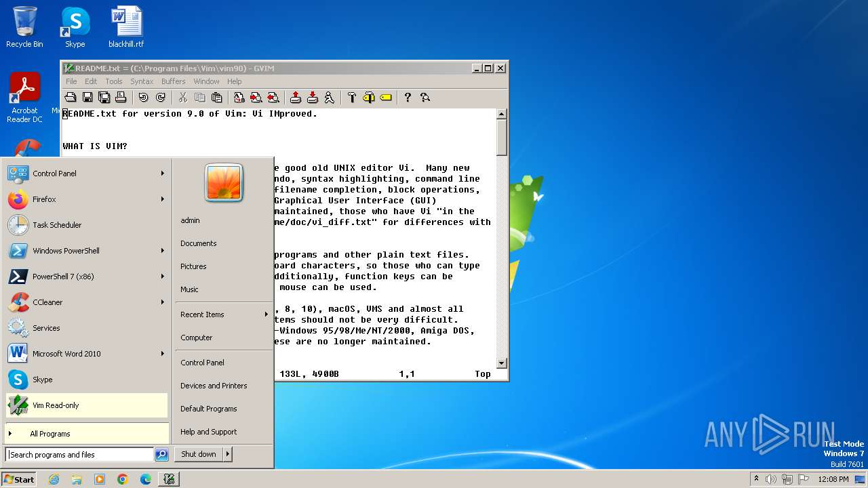Open the admin user folder link

224,220
